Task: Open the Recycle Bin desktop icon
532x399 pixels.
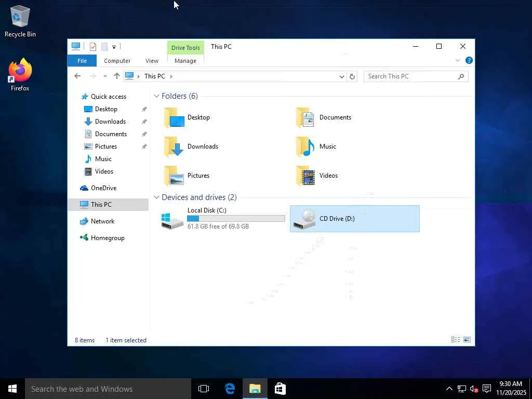Action: pos(20,21)
